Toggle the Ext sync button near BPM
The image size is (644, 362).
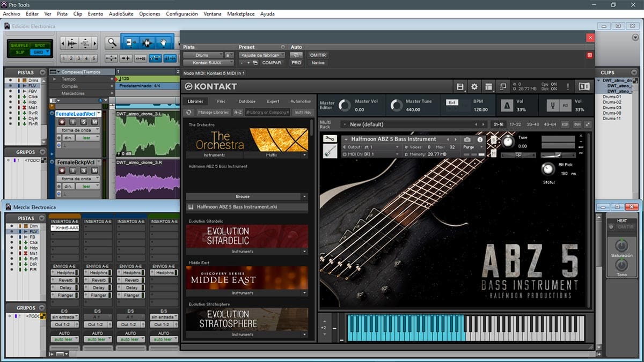click(451, 101)
